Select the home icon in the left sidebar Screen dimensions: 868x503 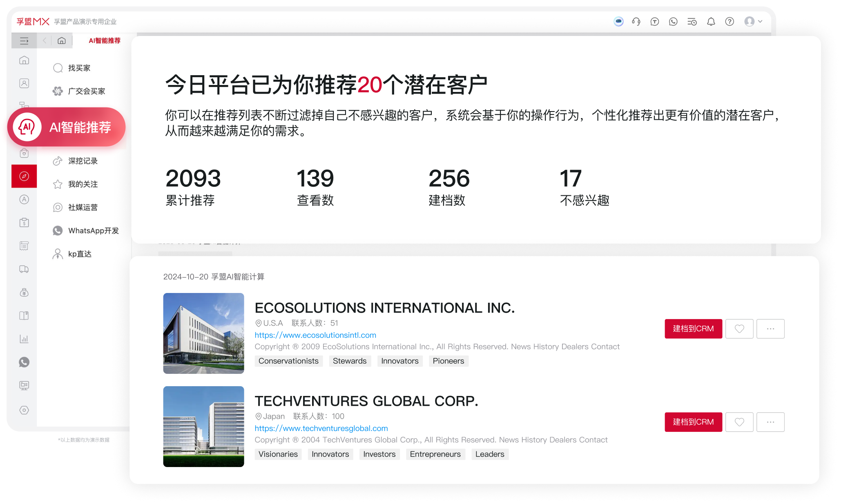24,60
